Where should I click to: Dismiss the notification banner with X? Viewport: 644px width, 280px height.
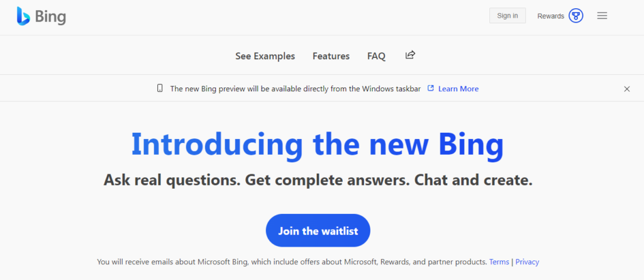pyautogui.click(x=626, y=89)
